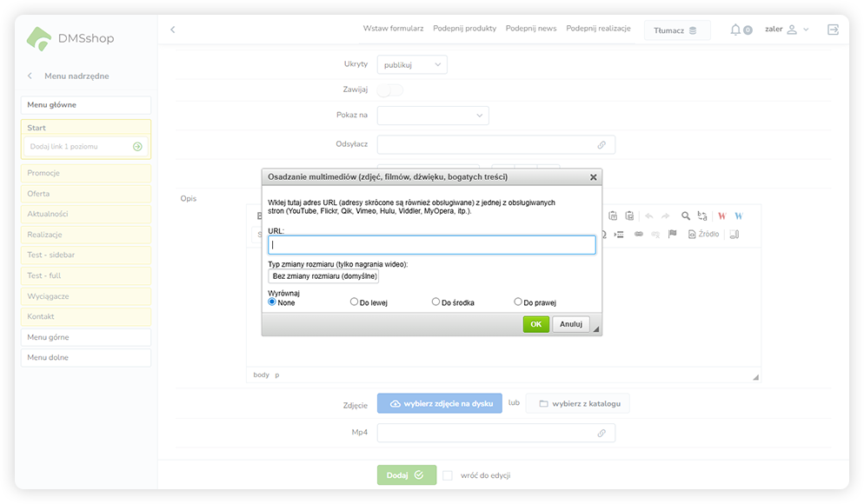Expand the Pokaz na dropdown

tap(433, 115)
